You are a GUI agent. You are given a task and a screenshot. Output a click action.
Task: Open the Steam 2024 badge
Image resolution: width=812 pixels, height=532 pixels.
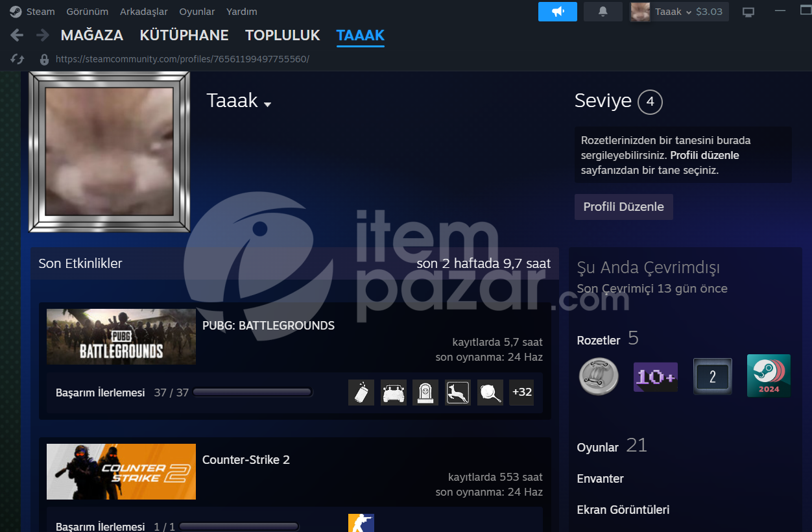tap(769, 376)
